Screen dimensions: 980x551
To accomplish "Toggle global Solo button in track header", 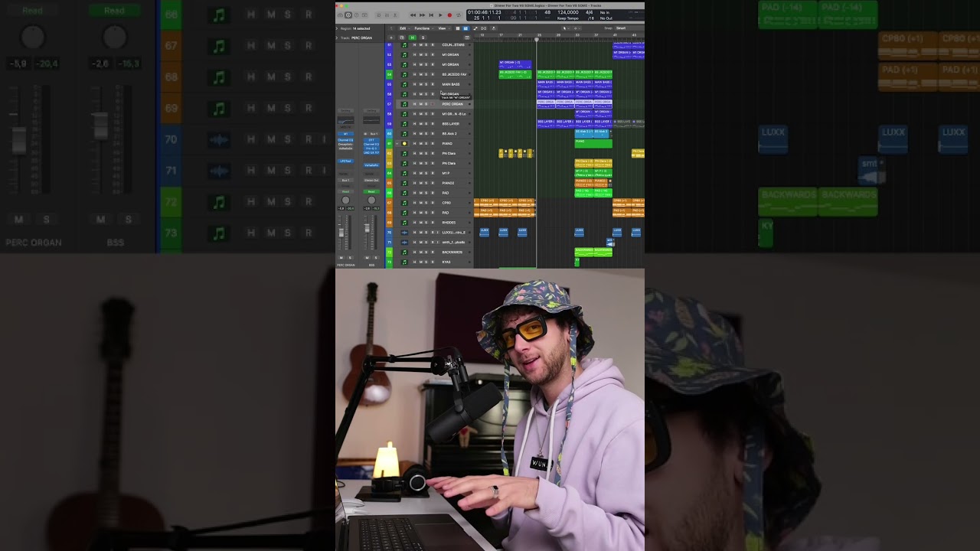I will (x=423, y=37).
